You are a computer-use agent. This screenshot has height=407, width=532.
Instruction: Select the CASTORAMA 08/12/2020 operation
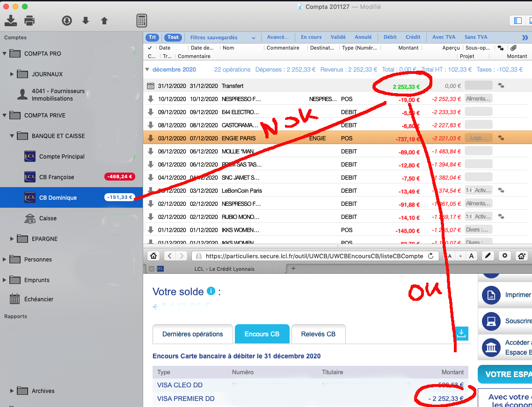338,125
